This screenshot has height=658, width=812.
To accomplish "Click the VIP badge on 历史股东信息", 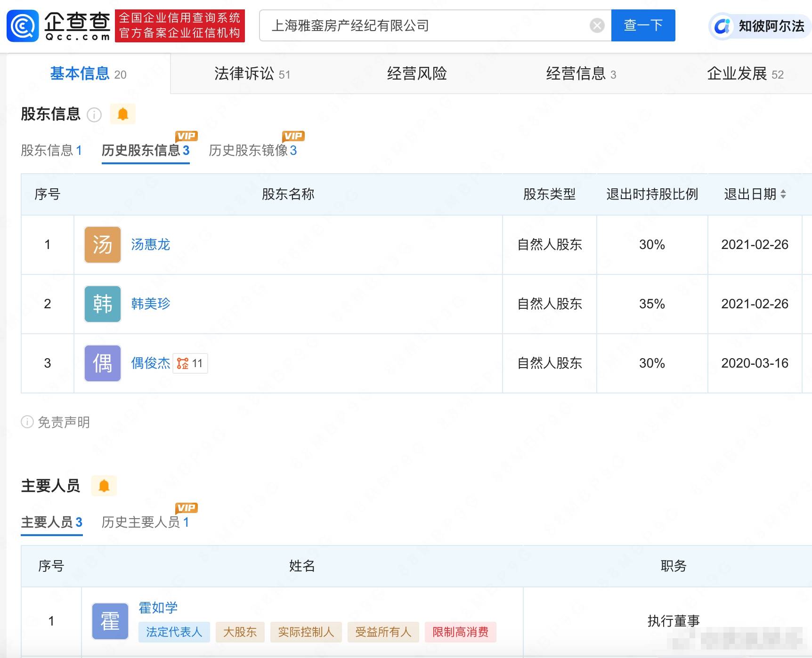I will pyautogui.click(x=186, y=136).
